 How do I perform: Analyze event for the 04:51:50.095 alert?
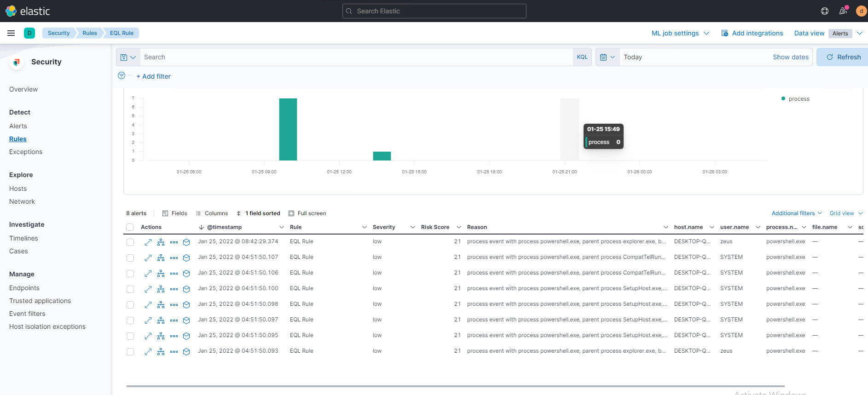tap(161, 336)
